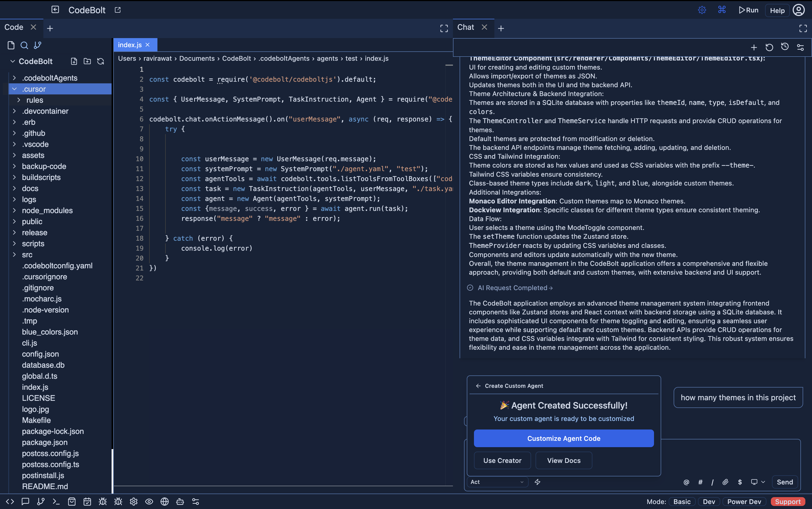Expand the node_modules folder
Image resolution: width=812 pixels, height=509 pixels.
click(x=14, y=210)
